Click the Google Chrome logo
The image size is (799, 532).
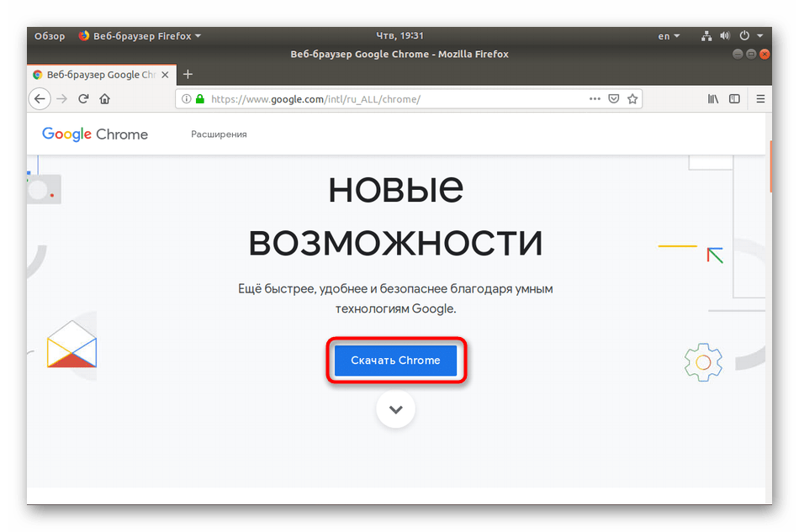pyautogui.click(x=95, y=134)
